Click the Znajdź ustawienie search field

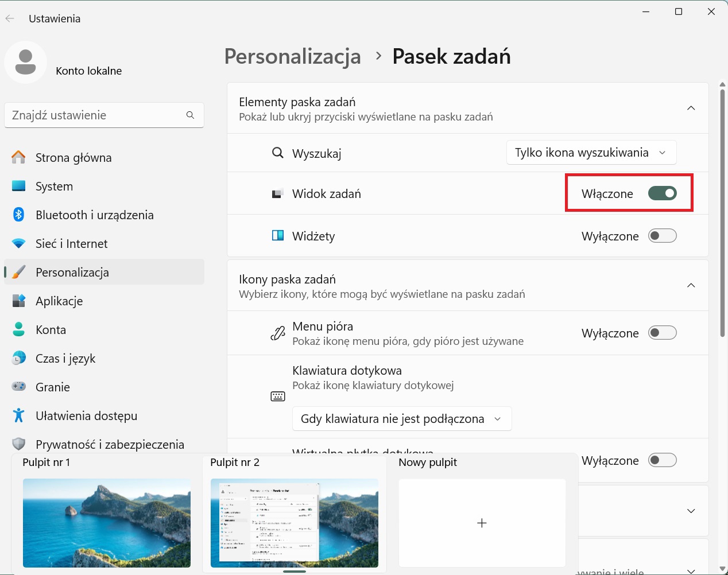104,115
